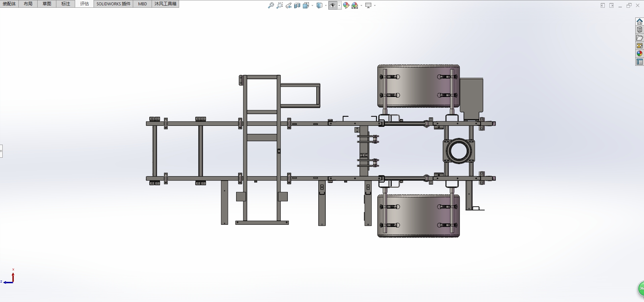Screen dimensions: 644x302
Task: Restore down the document window
Action: point(629,5)
